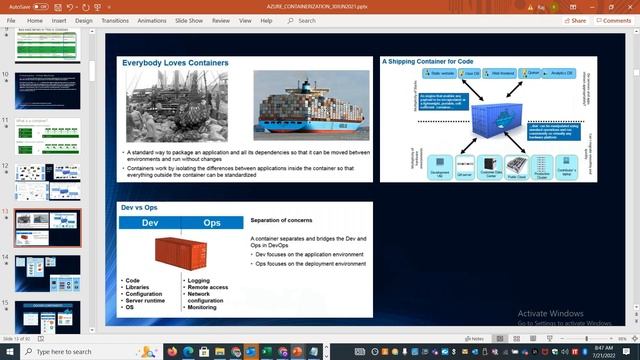Image resolution: width=640 pixels, height=360 pixels.
Task: Start presentation from beginning icon
Action: (x=98, y=7)
